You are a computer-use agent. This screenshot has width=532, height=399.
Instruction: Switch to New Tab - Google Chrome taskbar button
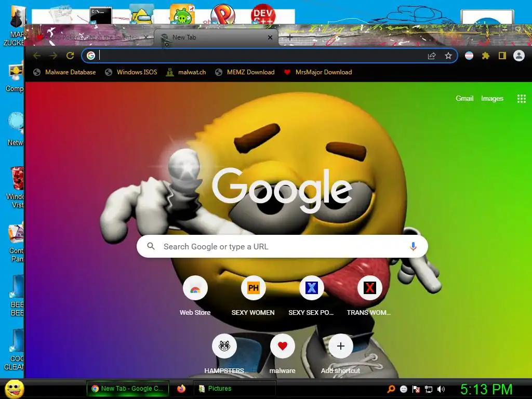point(128,389)
